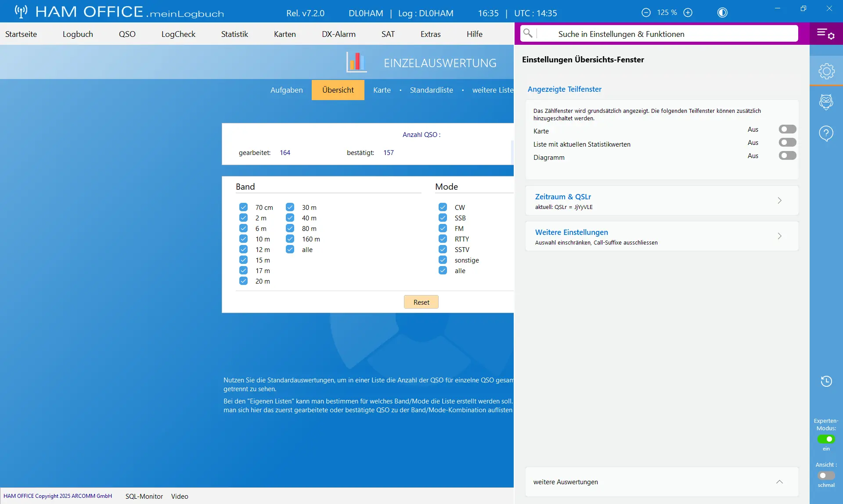Uncheck the 70 cm band checkbox
Image resolution: width=843 pixels, height=504 pixels.
click(x=243, y=207)
